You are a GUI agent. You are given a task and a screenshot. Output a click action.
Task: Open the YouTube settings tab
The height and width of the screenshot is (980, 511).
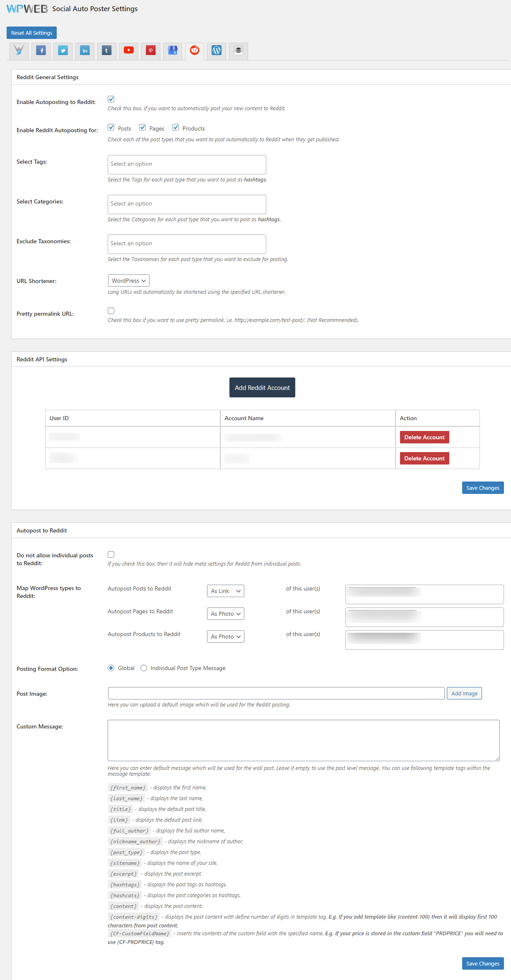coord(129,51)
